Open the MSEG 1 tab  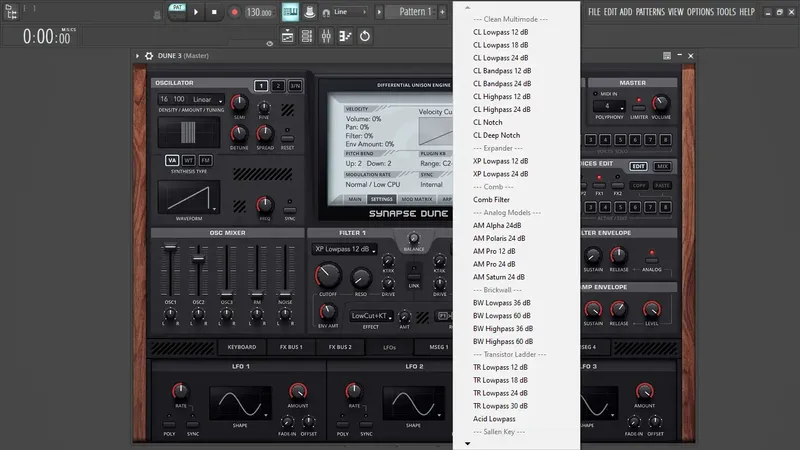[438, 347]
